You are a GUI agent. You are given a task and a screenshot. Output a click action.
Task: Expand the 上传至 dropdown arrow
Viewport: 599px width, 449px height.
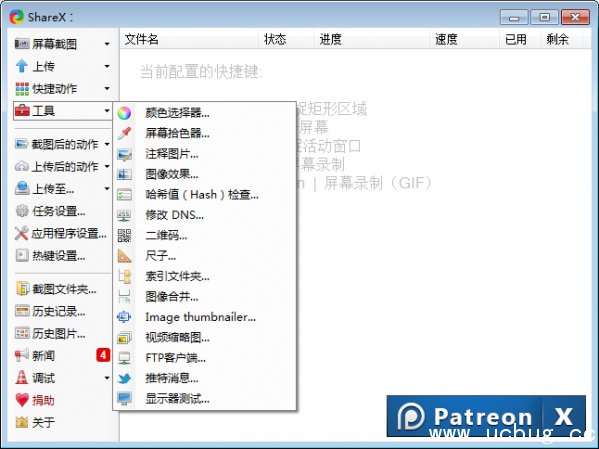pos(107,189)
